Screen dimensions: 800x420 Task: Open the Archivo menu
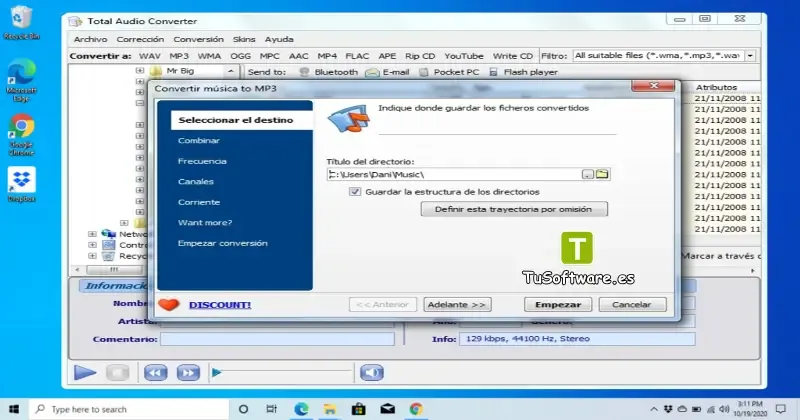pyautogui.click(x=90, y=39)
